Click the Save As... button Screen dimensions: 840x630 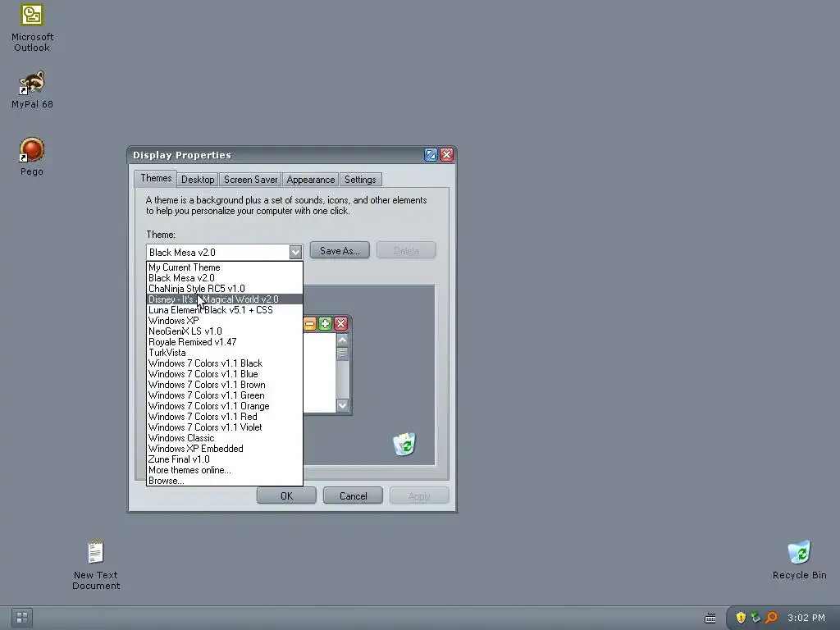point(340,250)
